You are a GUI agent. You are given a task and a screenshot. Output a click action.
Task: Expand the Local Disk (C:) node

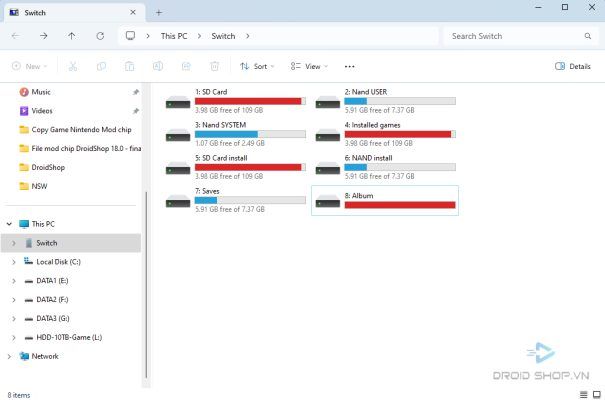14,262
